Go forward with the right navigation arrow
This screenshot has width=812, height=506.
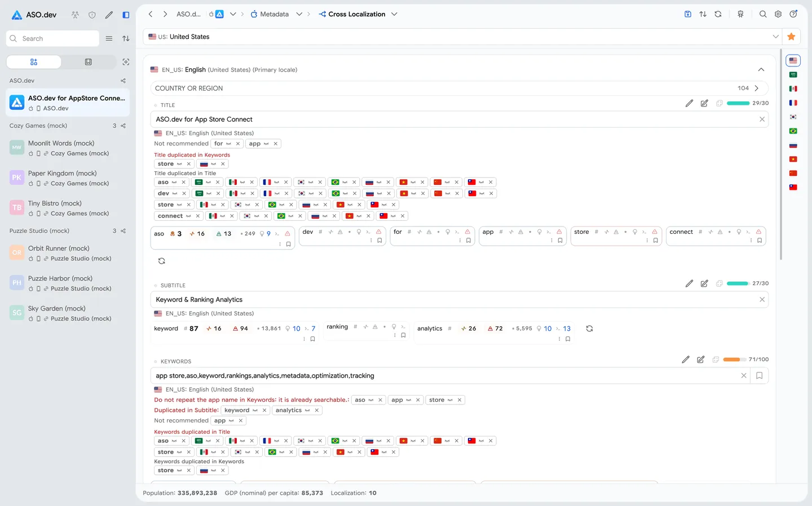165,14
